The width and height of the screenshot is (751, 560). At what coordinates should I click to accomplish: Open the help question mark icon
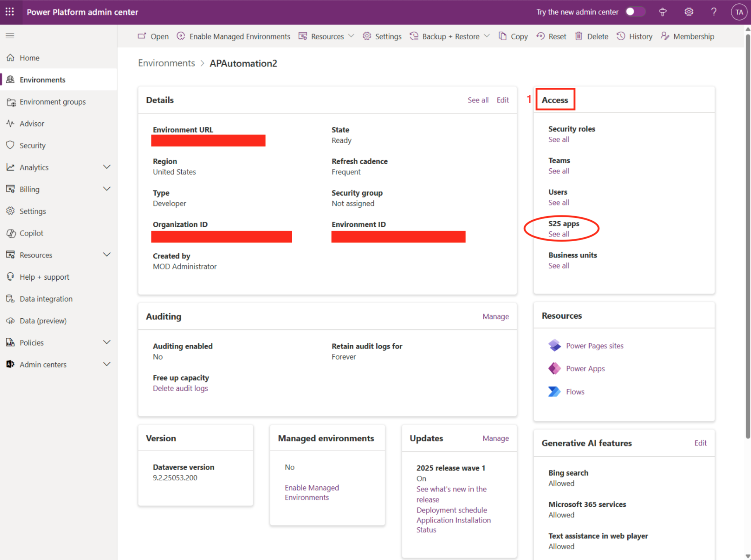point(713,12)
